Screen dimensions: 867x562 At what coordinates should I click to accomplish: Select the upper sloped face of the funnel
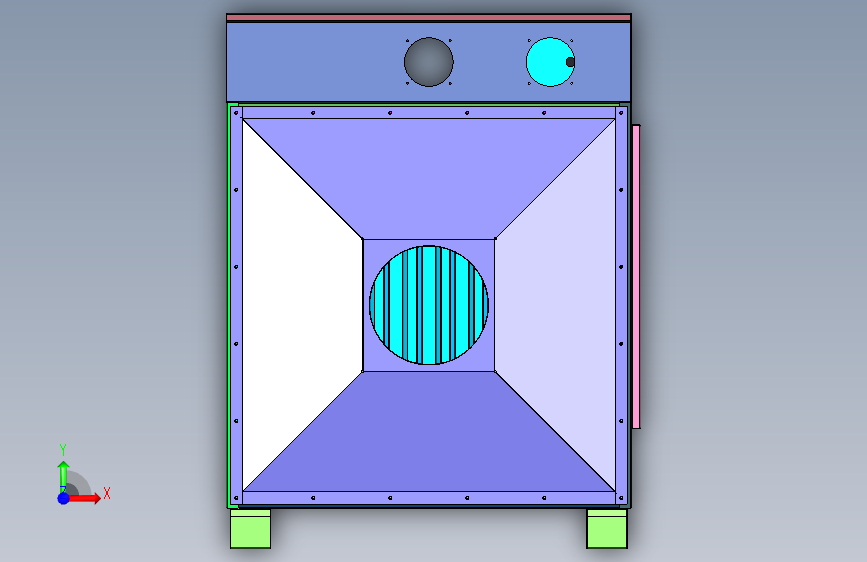(x=429, y=177)
